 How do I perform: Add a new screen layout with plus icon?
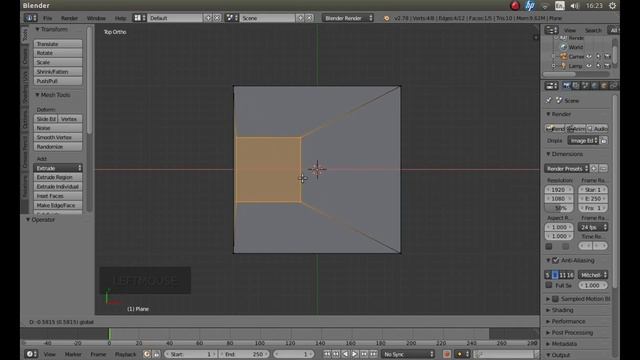(208, 18)
